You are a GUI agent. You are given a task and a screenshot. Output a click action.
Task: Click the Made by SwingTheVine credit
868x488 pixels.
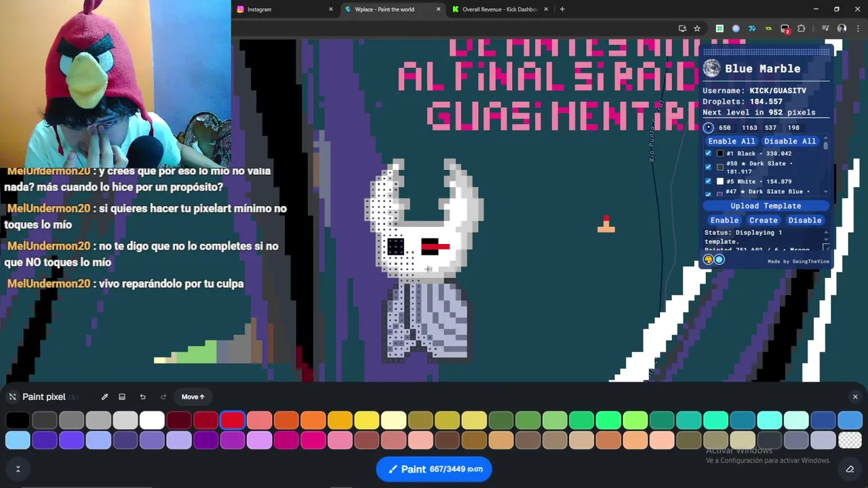(x=798, y=262)
